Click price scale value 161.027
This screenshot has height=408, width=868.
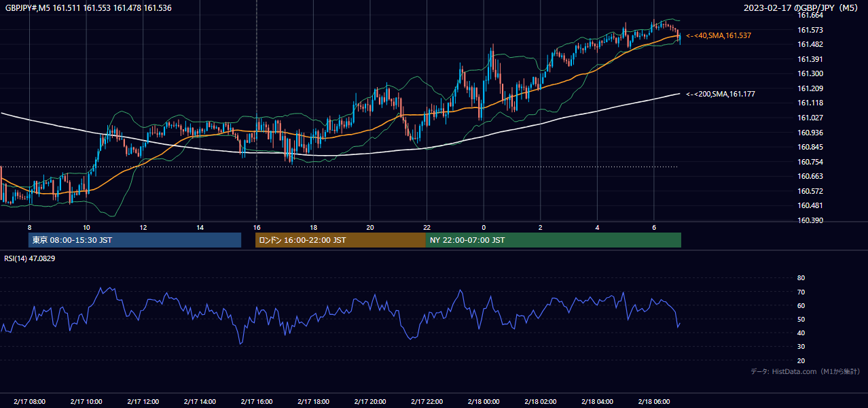point(810,118)
